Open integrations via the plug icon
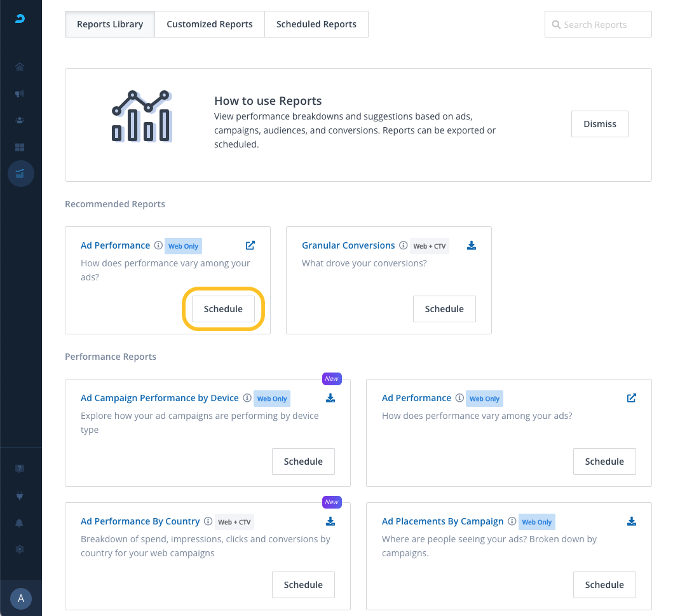 pyautogui.click(x=20, y=495)
